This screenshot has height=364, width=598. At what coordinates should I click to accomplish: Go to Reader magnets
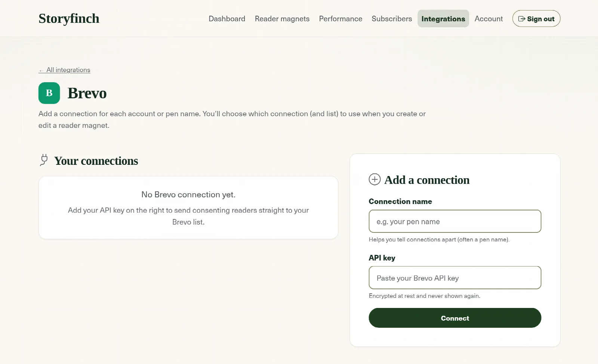click(282, 19)
